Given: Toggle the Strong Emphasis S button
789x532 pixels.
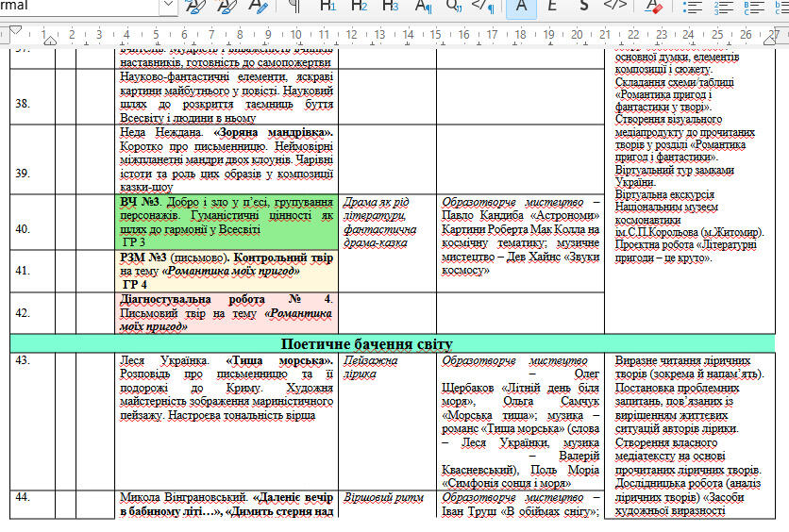Looking at the screenshot, I should [x=583, y=6].
